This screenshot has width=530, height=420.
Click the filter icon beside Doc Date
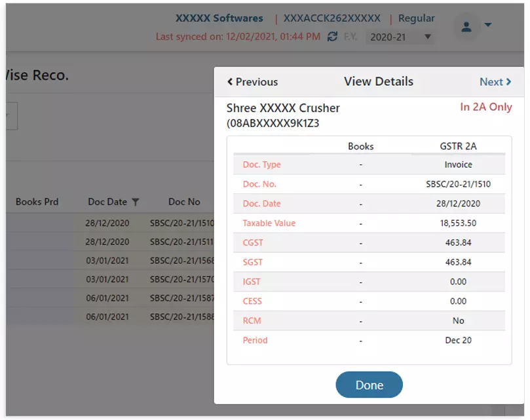pyautogui.click(x=135, y=202)
